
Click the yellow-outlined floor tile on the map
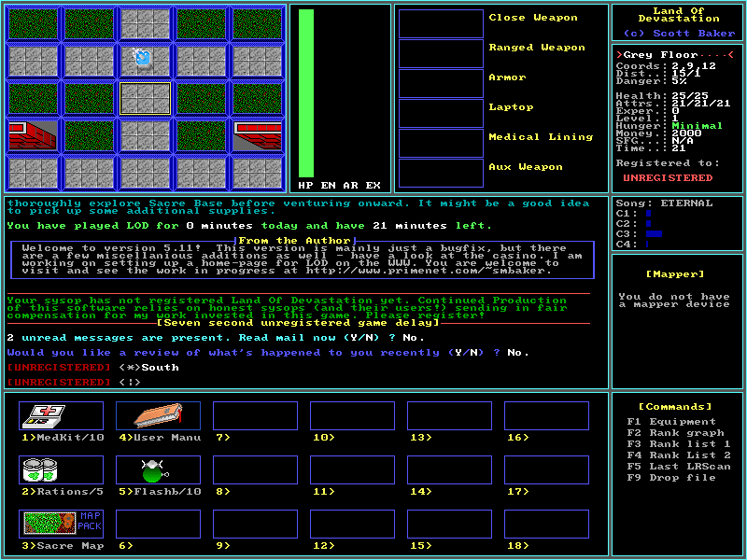145,99
